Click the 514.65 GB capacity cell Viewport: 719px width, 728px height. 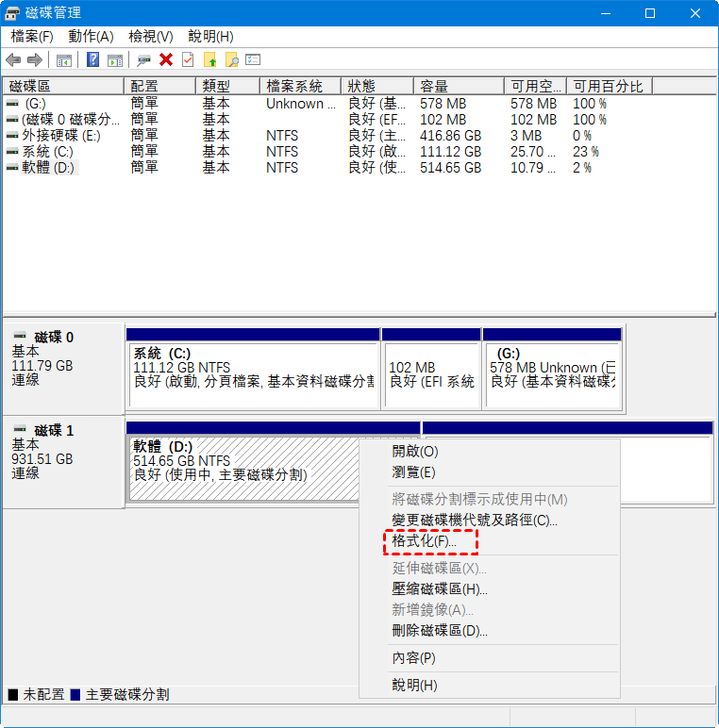450,168
